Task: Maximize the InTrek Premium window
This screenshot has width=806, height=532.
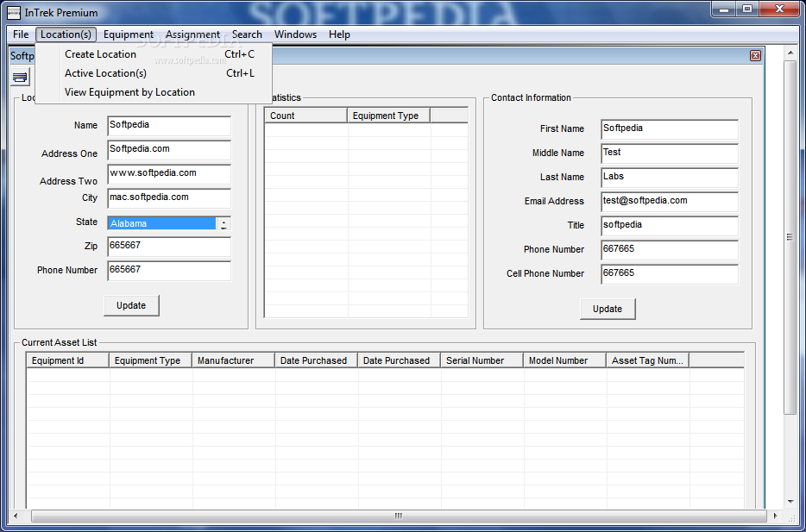Action: 748,8
